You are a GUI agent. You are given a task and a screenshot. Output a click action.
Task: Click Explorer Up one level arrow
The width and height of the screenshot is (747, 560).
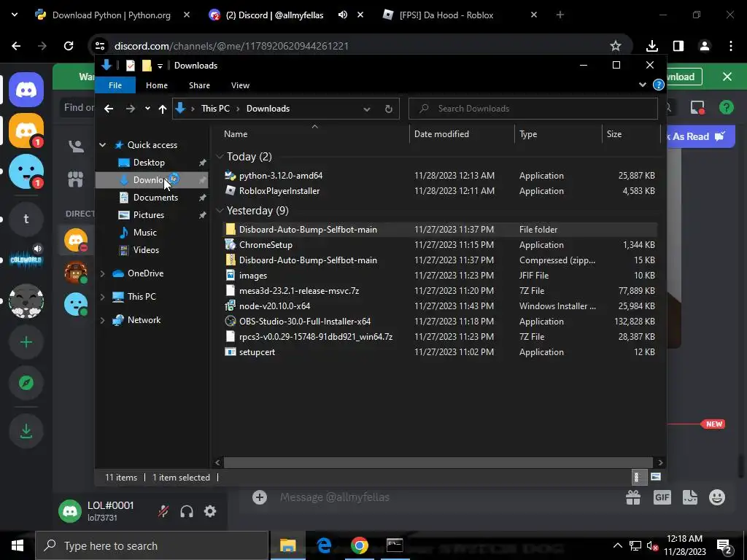coord(163,109)
